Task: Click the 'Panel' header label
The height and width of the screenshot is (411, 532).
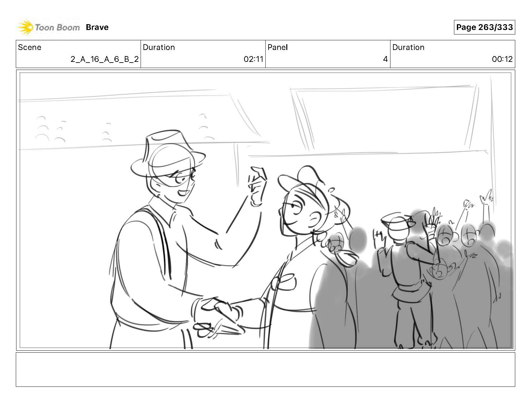Action: pos(278,47)
